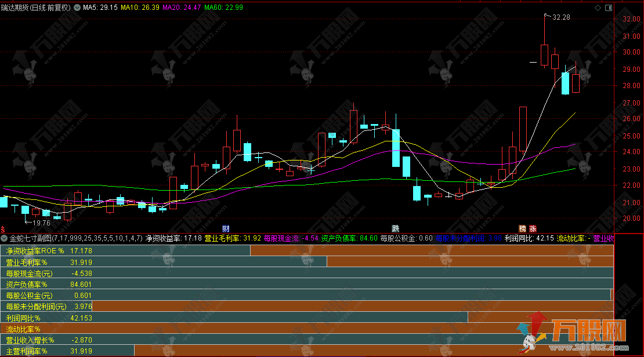Click the 金蛇七寸副图 indicator name
The image size is (644, 357).
pyautogui.click(x=30, y=238)
